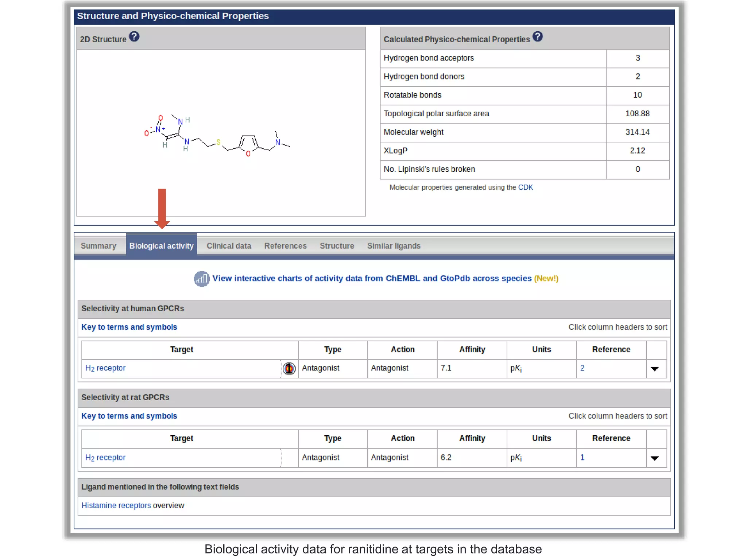
Task: Open reference 1 in rat GPCRs table
Action: point(582,458)
